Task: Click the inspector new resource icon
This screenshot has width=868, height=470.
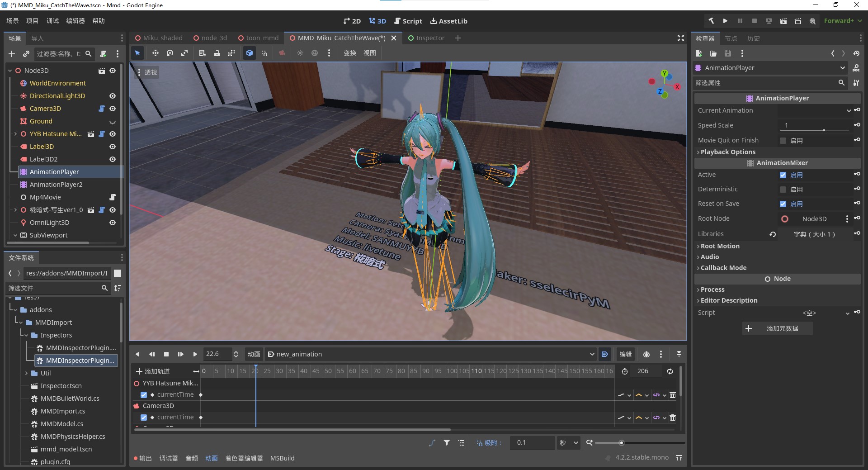Action: pos(699,53)
